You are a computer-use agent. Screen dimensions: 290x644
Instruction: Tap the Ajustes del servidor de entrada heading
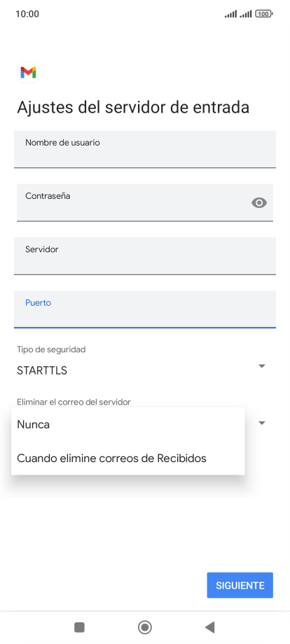coord(133,108)
